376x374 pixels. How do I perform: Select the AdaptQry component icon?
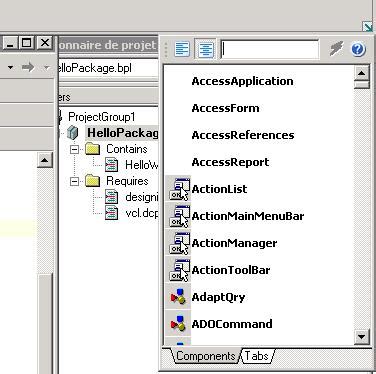[x=179, y=297]
